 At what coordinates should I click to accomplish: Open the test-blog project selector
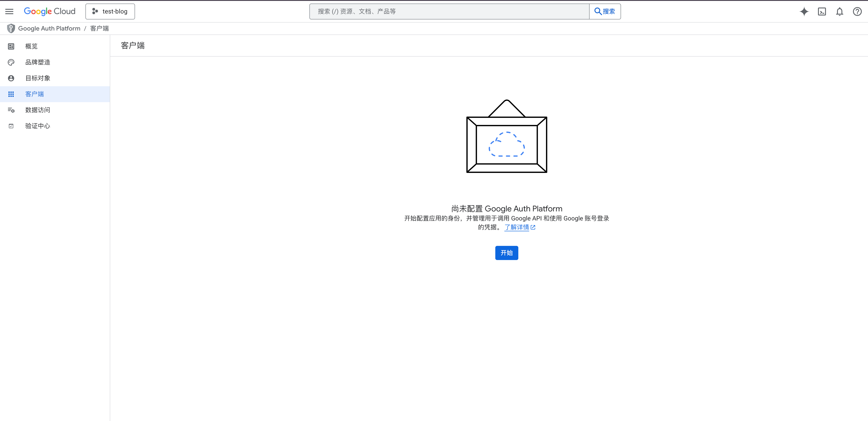point(110,11)
